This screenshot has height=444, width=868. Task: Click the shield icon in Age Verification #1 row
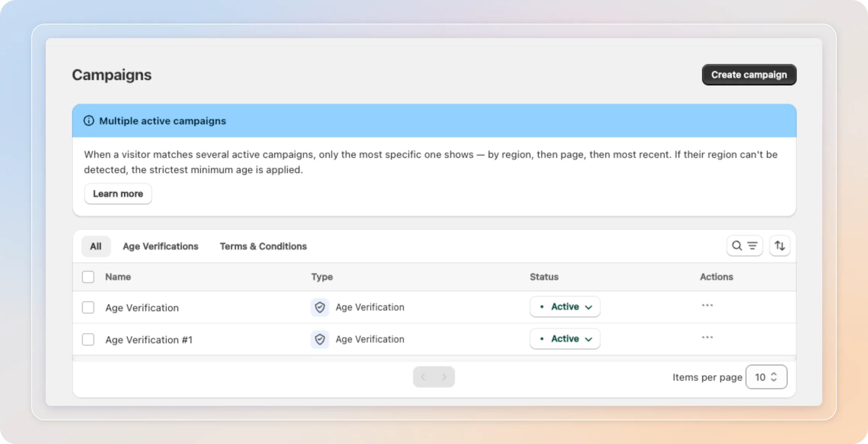coord(320,339)
